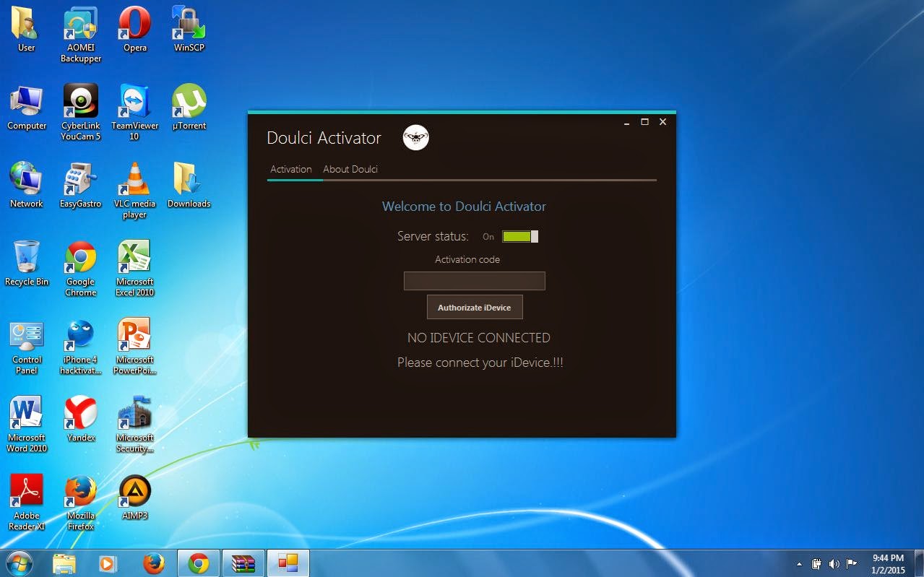Screen dimensions: 924x577
Task: Click the Welcome to Doulci Activator heading
Action: point(464,207)
